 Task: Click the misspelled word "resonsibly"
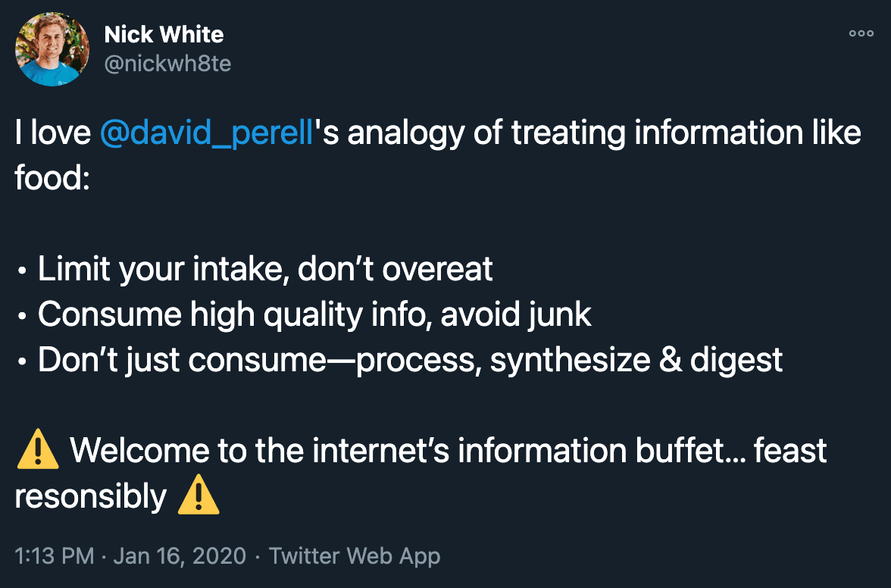tap(91, 496)
